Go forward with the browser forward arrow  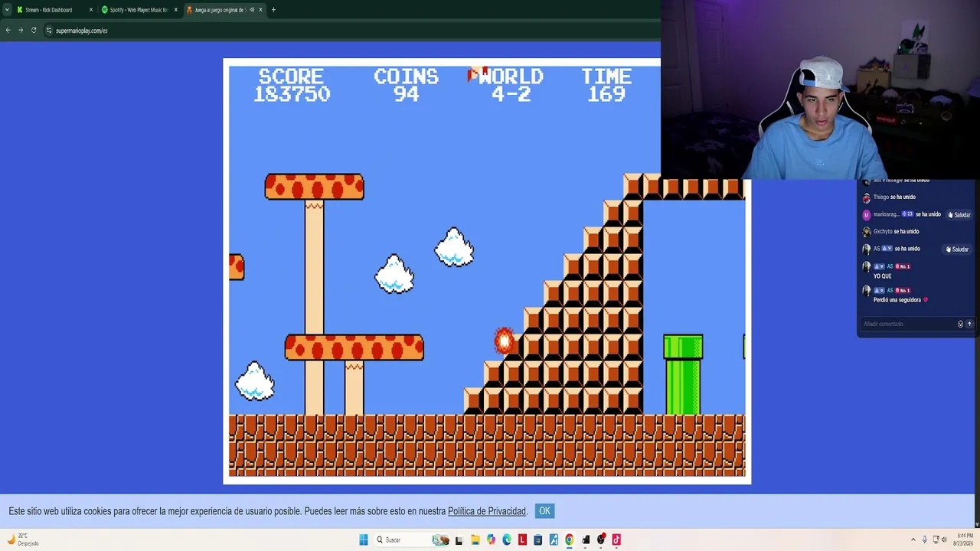[x=21, y=31]
